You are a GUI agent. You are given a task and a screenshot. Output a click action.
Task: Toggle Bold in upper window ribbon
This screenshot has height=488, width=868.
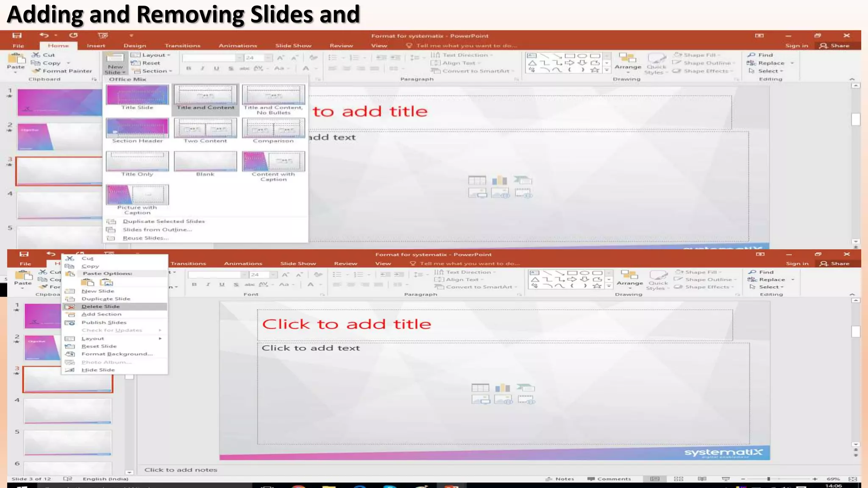(x=189, y=68)
